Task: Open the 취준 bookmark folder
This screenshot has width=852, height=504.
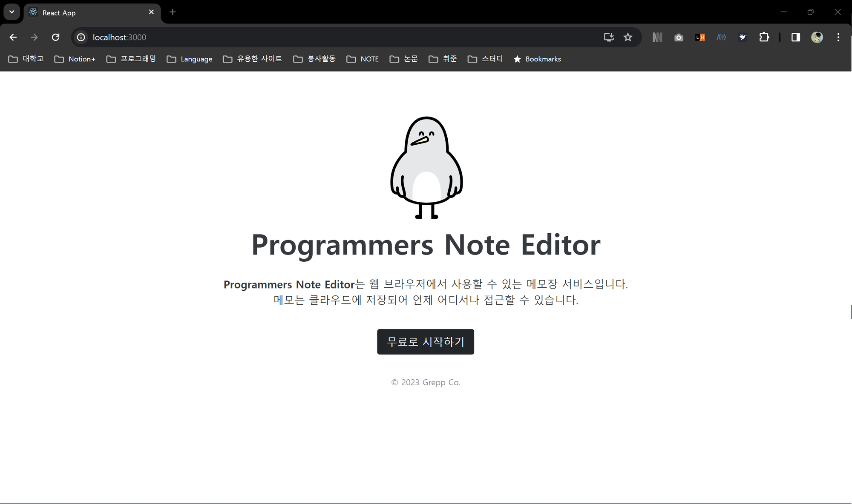Action: pos(443,59)
